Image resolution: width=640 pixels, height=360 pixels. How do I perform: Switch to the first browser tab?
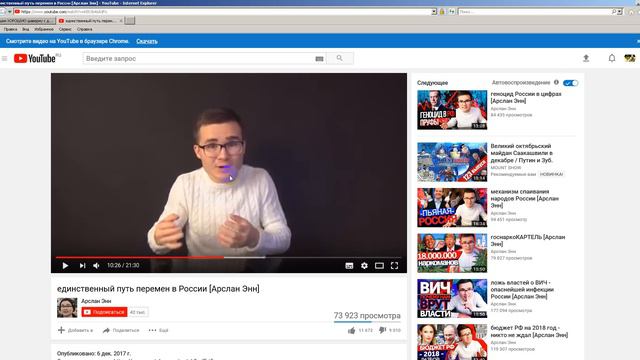(x=27, y=20)
